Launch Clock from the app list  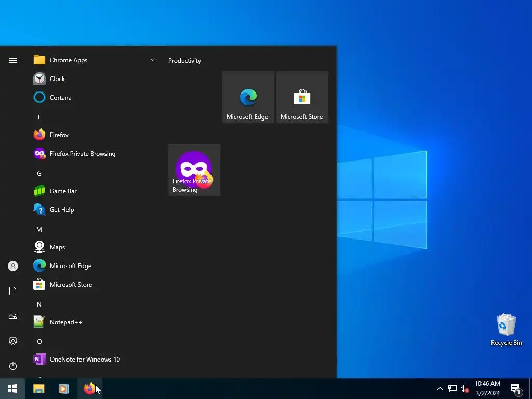[x=94, y=79]
